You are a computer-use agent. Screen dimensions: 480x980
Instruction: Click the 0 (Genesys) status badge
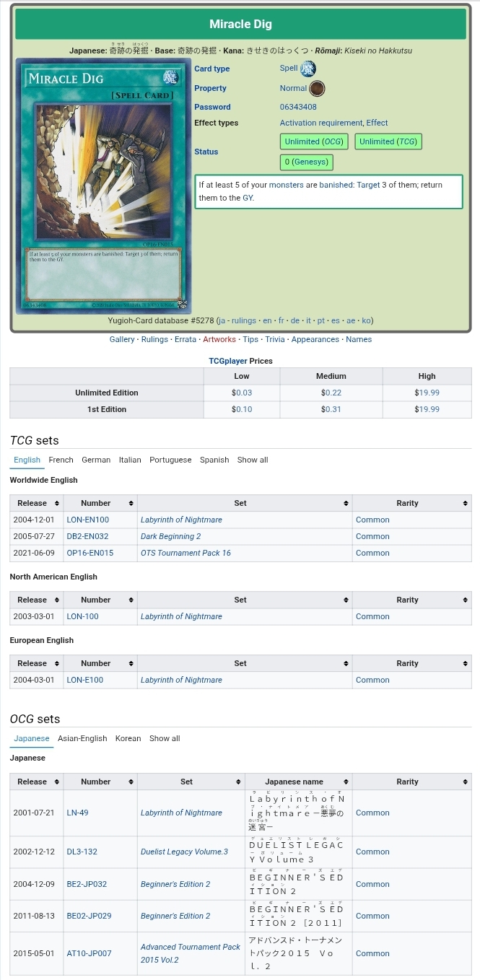[306, 162]
